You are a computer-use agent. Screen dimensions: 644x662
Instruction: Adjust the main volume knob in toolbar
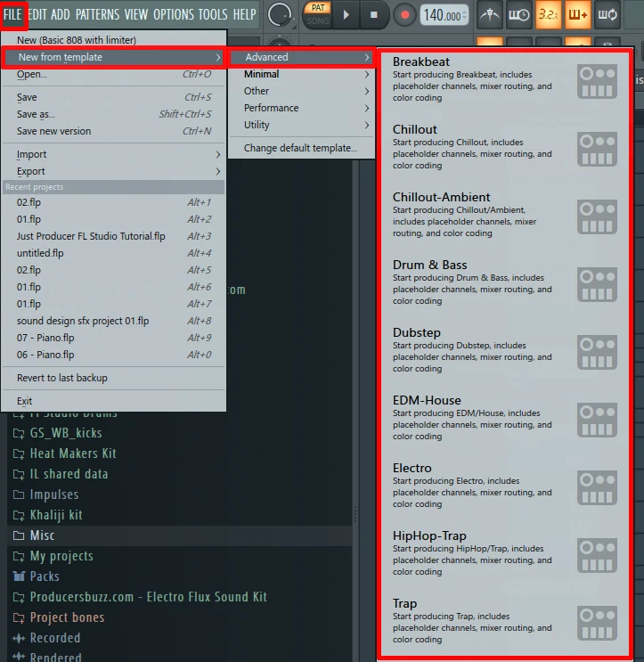(280, 14)
